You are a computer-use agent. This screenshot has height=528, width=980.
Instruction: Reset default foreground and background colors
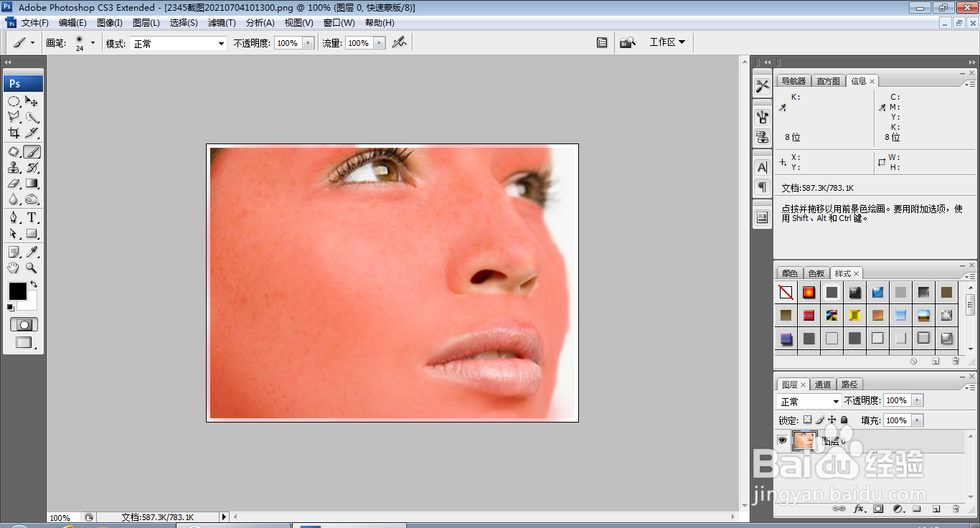[x=10, y=307]
